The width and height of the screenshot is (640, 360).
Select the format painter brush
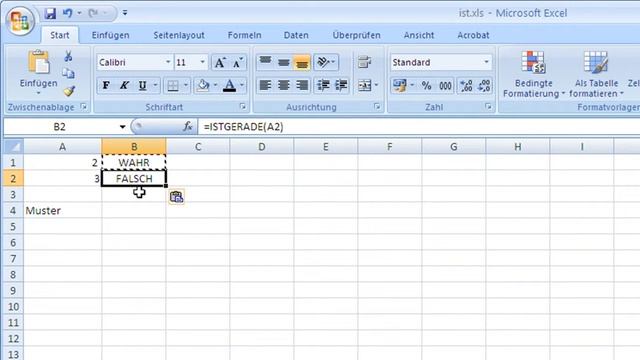click(x=68, y=91)
